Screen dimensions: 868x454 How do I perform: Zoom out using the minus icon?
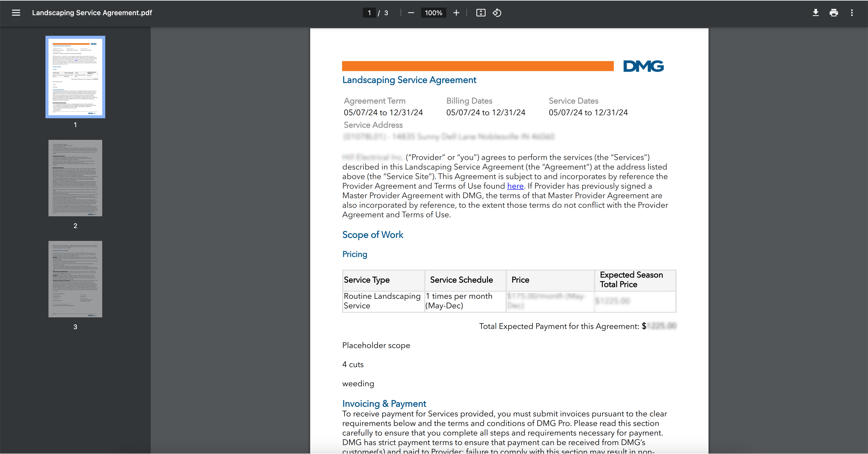pyautogui.click(x=411, y=12)
